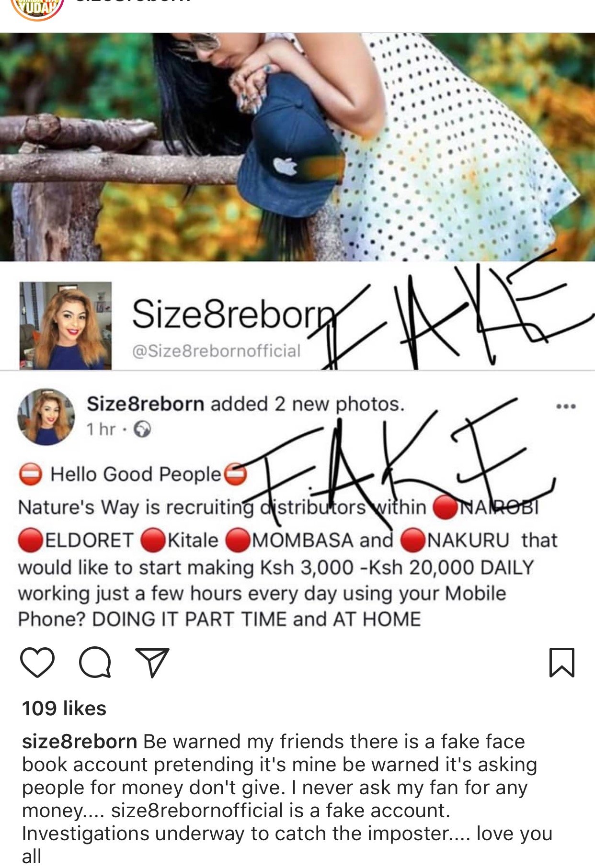This screenshot has height=868, width=595.
Task: Tap the heart icon to like the post
Action: [37, 662]
